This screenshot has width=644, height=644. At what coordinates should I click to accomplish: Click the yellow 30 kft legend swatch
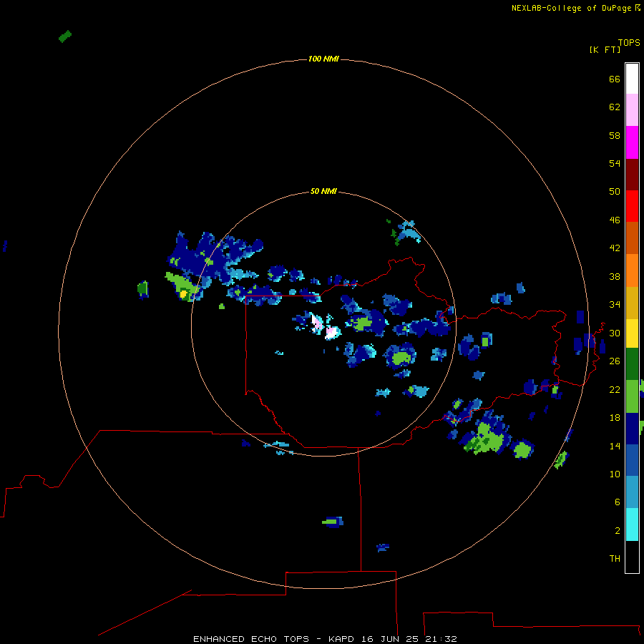[632, 333]
